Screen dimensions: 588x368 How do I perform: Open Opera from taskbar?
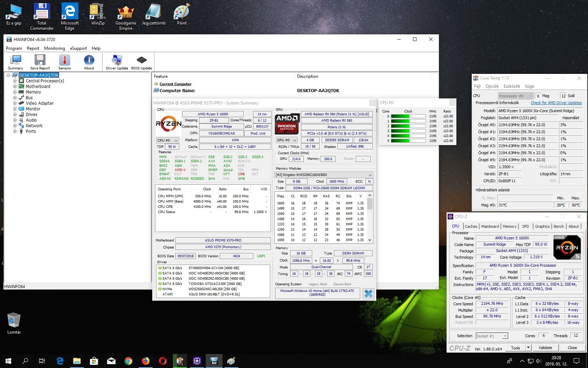pyautogui.click(x=162, y=361)
